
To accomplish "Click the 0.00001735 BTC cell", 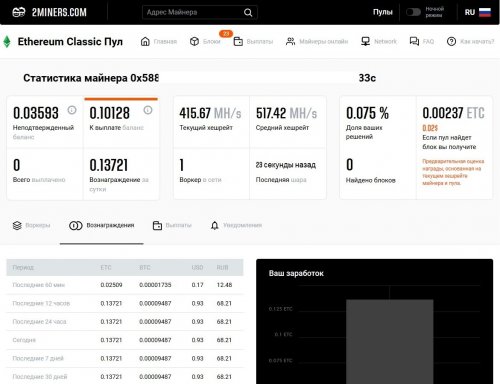I will [x=155, y=285].
